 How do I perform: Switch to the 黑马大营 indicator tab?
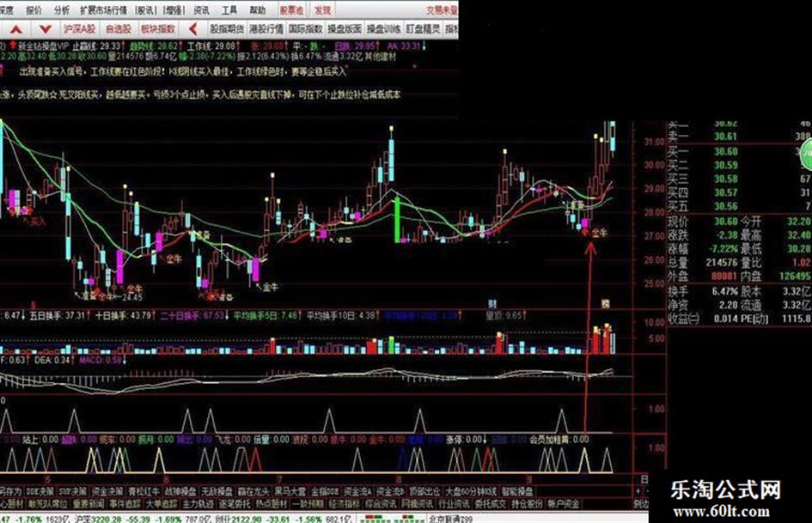pyautogui.click(x=290, y=491)
